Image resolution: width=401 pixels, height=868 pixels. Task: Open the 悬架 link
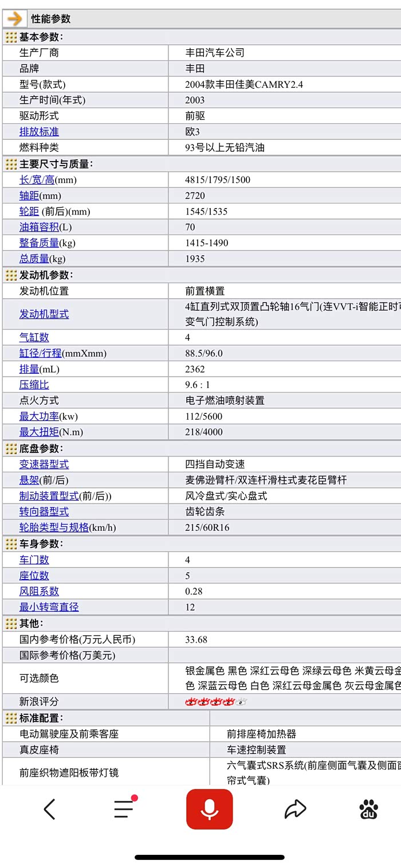29,480
